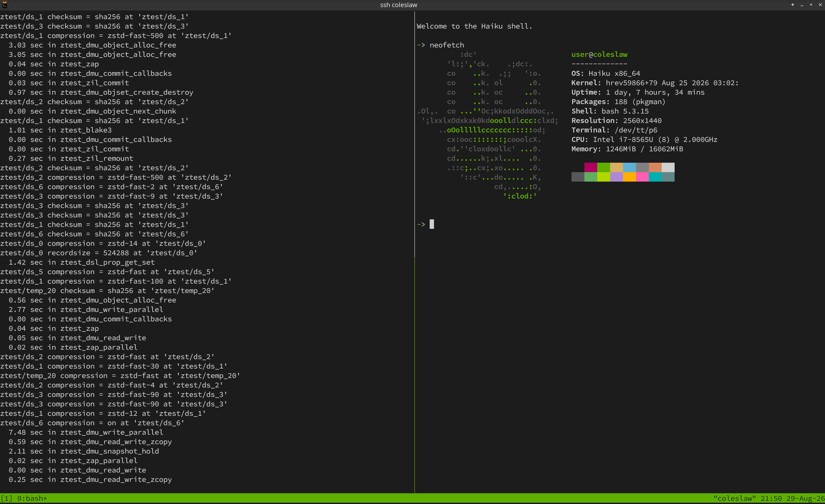The width and height of the screenshot is (825, 504).
Task: Click the lavender neofetch color block
Action: (616, 177)
